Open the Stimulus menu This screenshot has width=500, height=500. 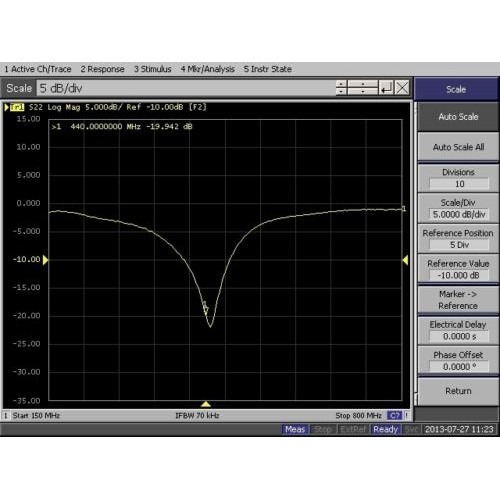coord(152,69)
